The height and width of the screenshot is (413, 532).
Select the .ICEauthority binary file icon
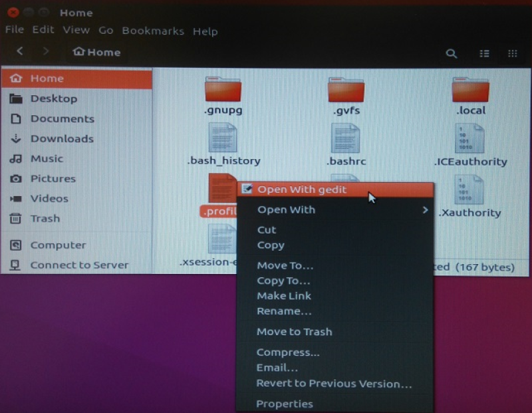click(x=469, y=138)
